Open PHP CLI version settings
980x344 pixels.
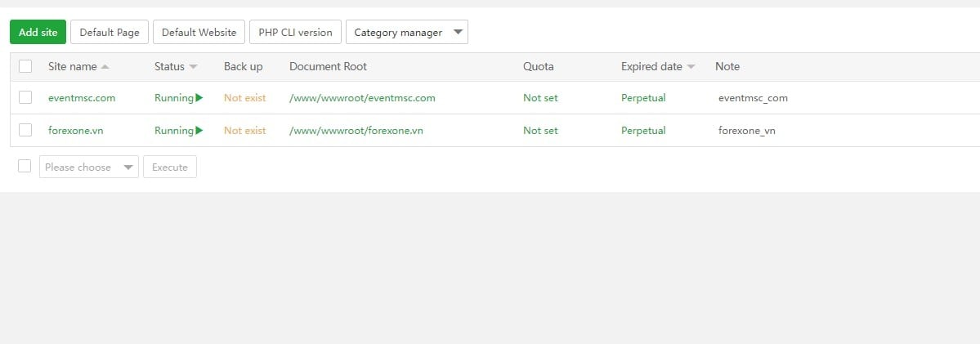point(295,33)
